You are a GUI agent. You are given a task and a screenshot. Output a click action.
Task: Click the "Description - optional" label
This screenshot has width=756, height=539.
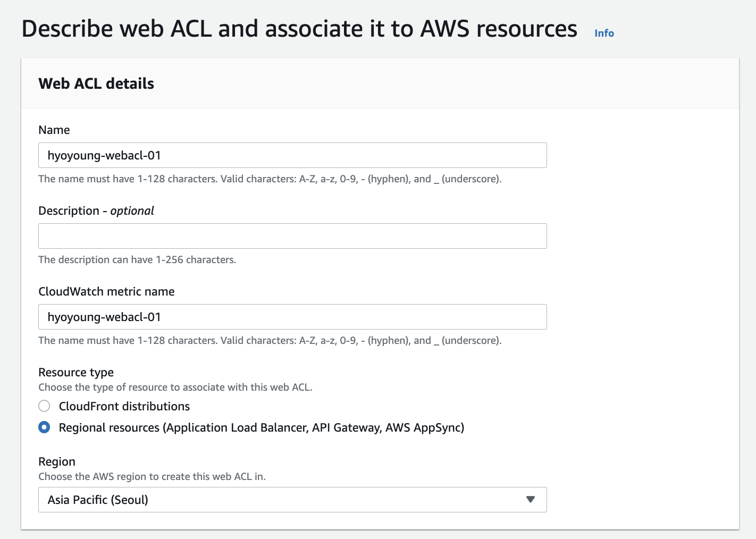pyautogui.click(x=96, y=211)
